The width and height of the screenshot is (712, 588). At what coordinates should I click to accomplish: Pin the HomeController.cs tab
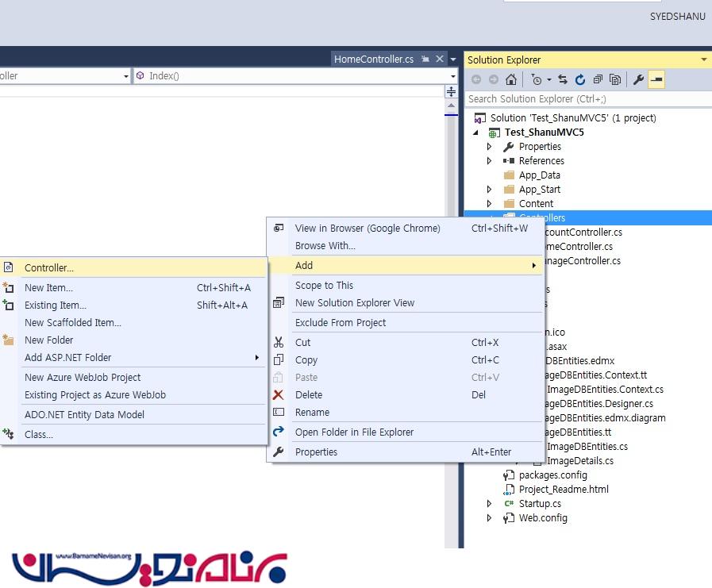tap(425, 60)
